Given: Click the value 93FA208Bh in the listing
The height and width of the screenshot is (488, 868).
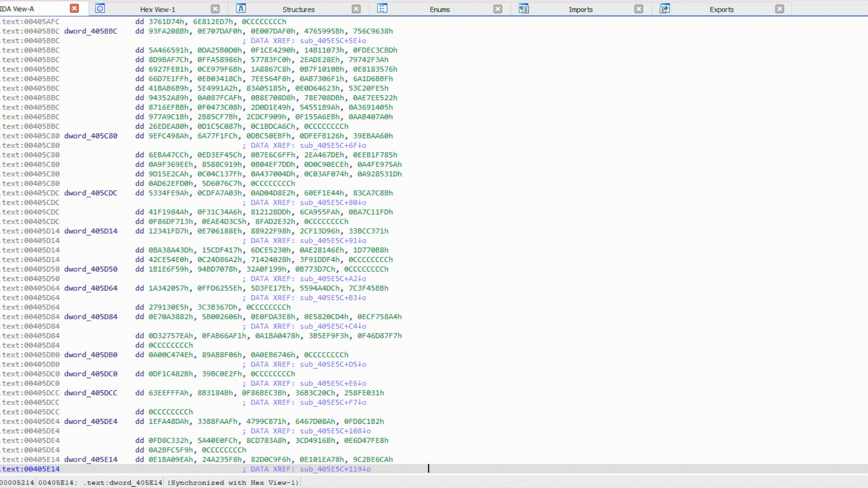Looking at the screenshot, I should pyautogui.click(x=169, y=31).
